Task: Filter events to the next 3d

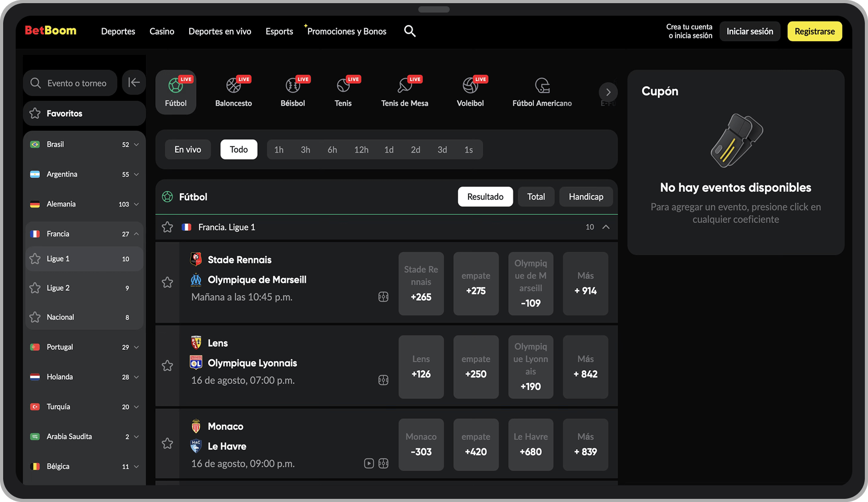Action: tap(442, 150)
